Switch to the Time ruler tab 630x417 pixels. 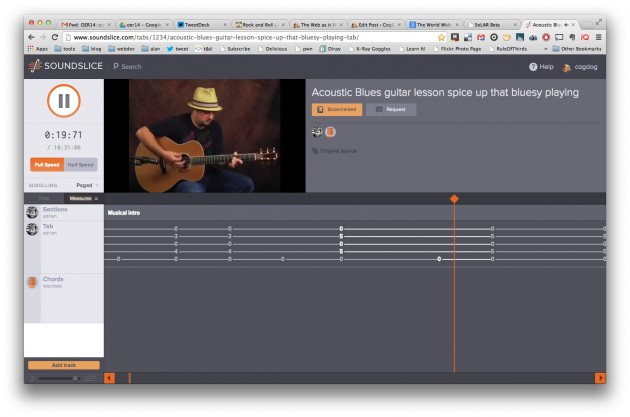pyautogui.click(x=44, y=198)
